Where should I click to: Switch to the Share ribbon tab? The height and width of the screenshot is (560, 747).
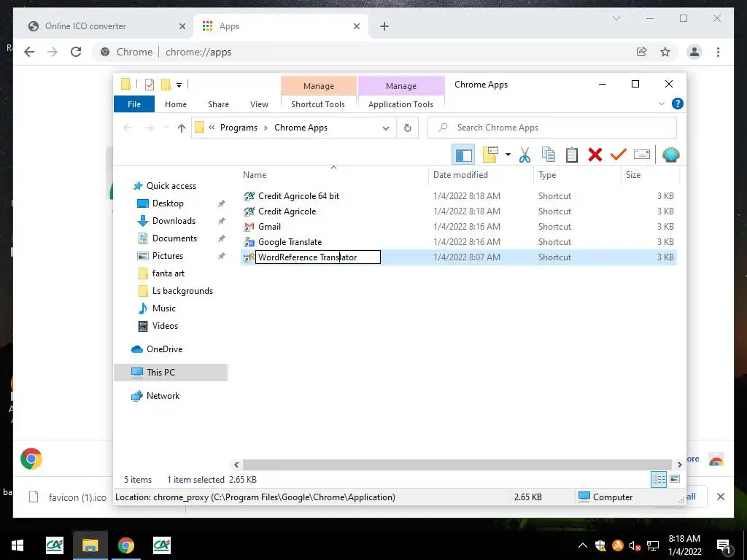pos(218,104)
